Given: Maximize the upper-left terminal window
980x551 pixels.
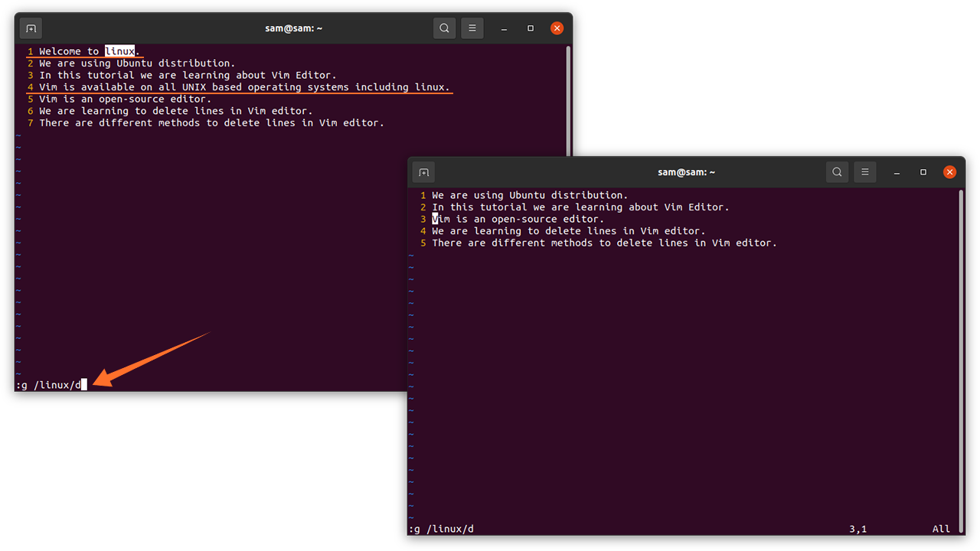Looking at the screenshot, I should pyautogui.click(x=531, y=28).
